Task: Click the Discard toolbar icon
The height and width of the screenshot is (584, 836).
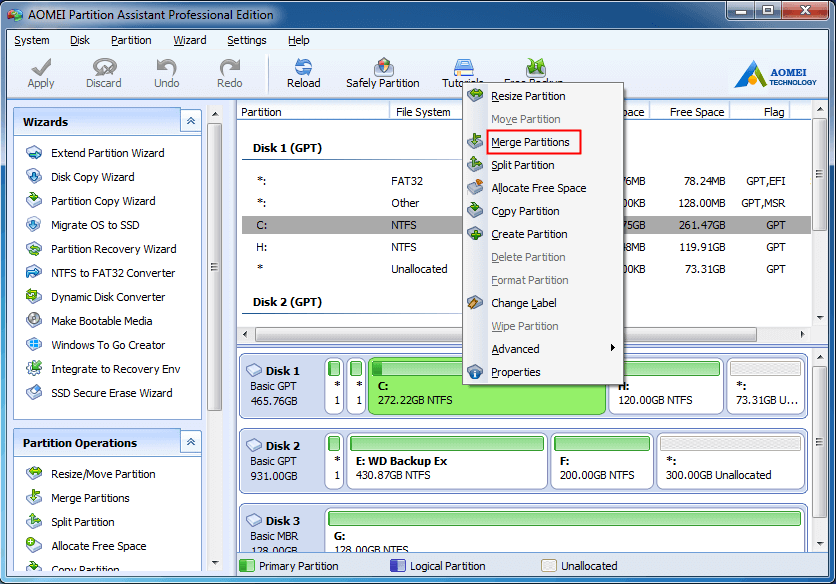Action: coord(104,67)
